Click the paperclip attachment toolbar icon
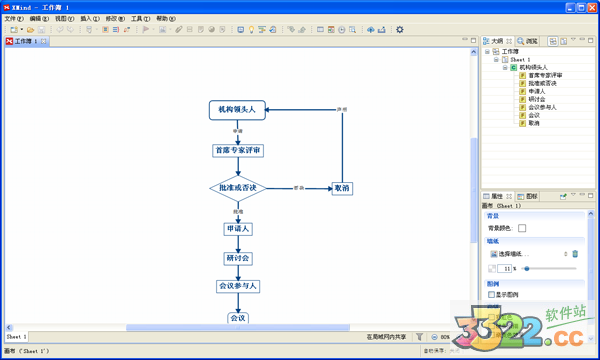Image resolution: width=600 pixels, height=360 pixels. pyautogui.click(x=179, y=29)
